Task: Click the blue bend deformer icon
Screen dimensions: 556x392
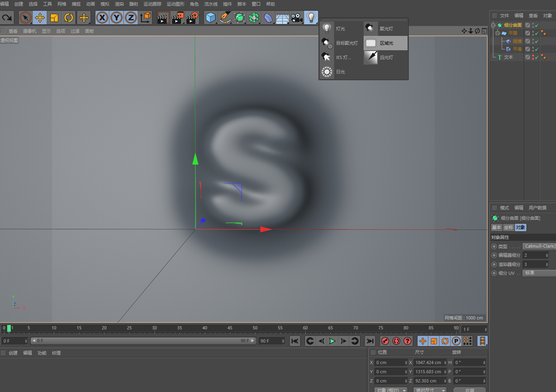Action: pos(269,18)
